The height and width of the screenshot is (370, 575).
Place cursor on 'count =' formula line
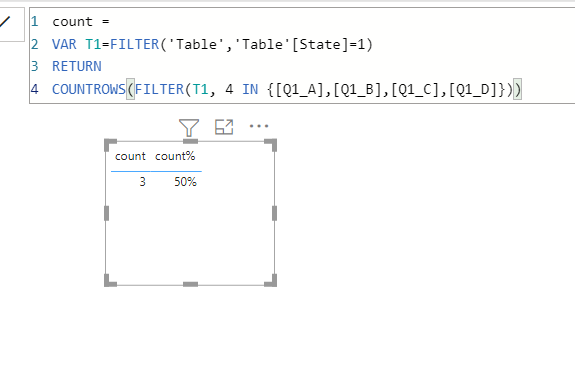click(x=81, y=22)
